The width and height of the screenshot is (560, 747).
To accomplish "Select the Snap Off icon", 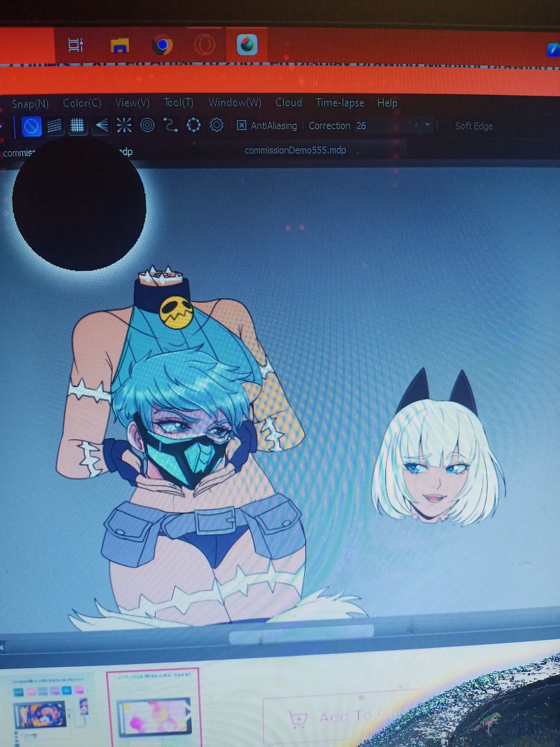I will pyautogui.click(x=32, y=126).
